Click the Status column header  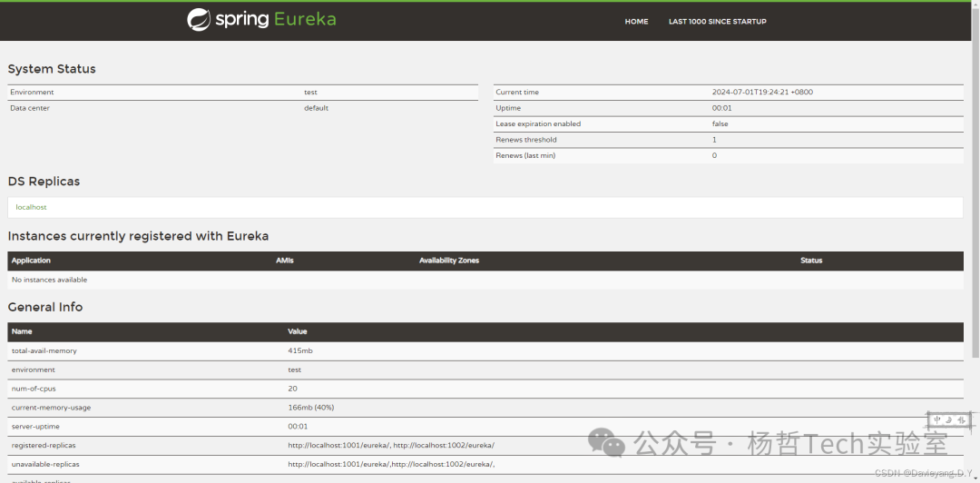811,261
